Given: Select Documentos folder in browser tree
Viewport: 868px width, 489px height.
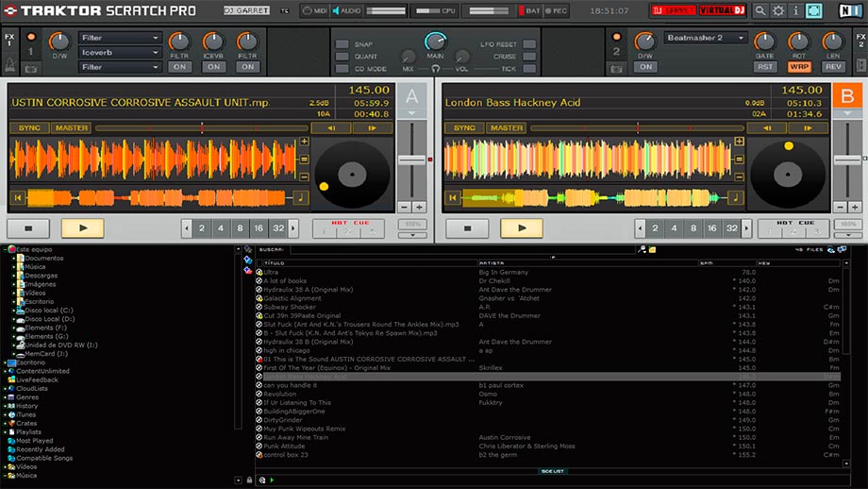Looking at the screenshot, I should (44, 258).
